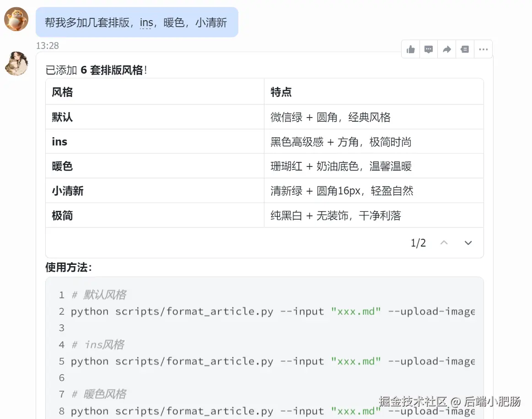The width and height of the screenshot is (532, 419).
Task: Click the up chevron for previous table page
Action: [x=444, y=243]
